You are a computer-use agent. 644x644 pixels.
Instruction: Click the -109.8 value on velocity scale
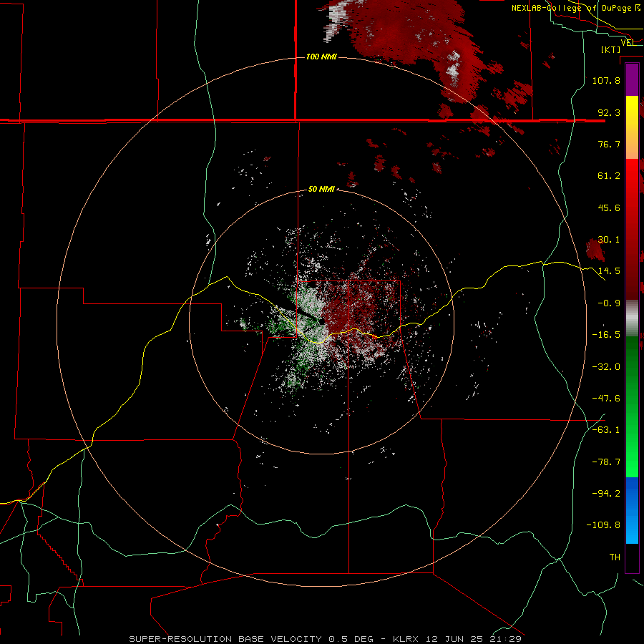tap(604, 525)
